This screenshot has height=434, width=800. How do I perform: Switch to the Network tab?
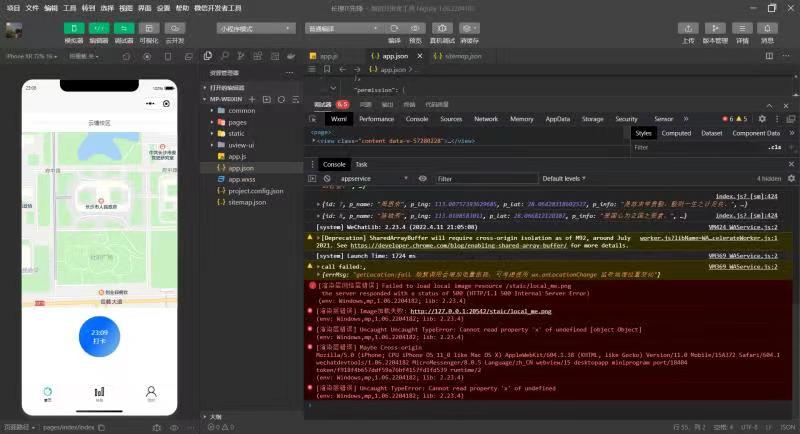[x=486, y=118]
